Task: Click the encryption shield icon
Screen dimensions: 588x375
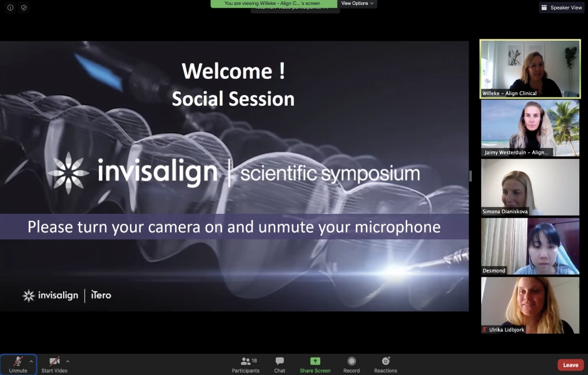Action: coord(24,7)
